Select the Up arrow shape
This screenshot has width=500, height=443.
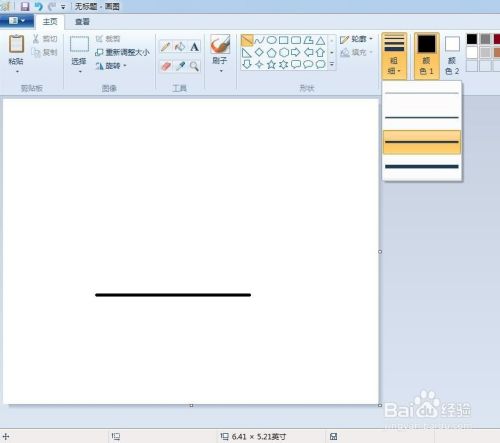[x=320, y=52]
